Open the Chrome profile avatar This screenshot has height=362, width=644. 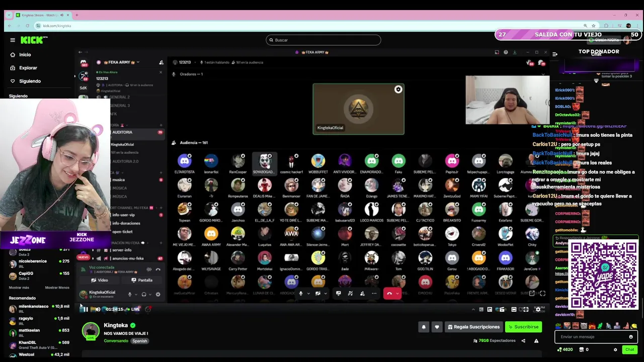(628, 26)
